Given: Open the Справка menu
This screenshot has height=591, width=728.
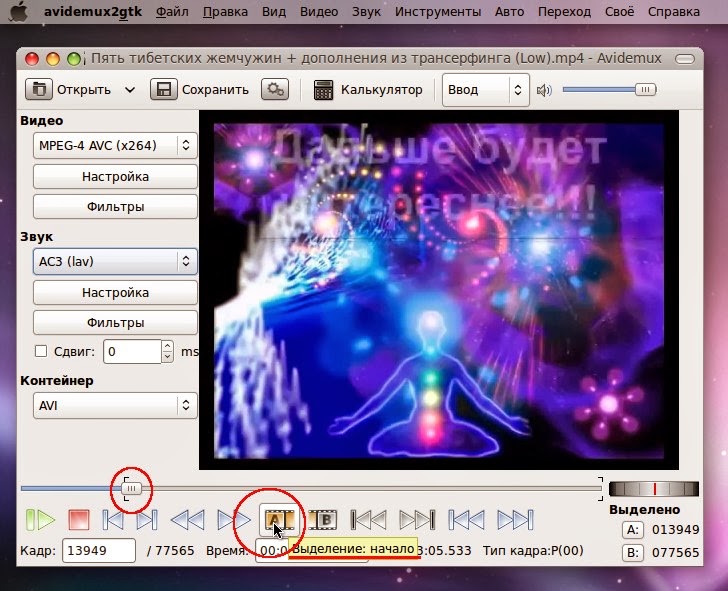Looking at the screenshot, I should (674, 12).
